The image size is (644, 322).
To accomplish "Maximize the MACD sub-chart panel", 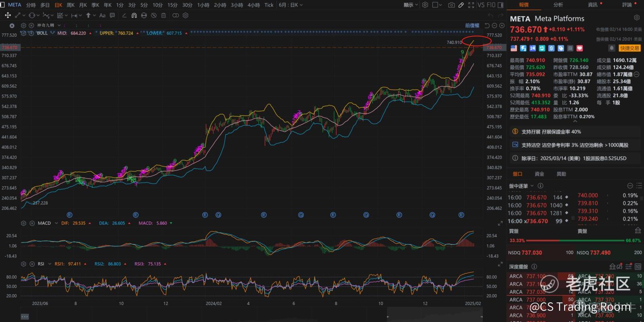I will coord(500,223).
